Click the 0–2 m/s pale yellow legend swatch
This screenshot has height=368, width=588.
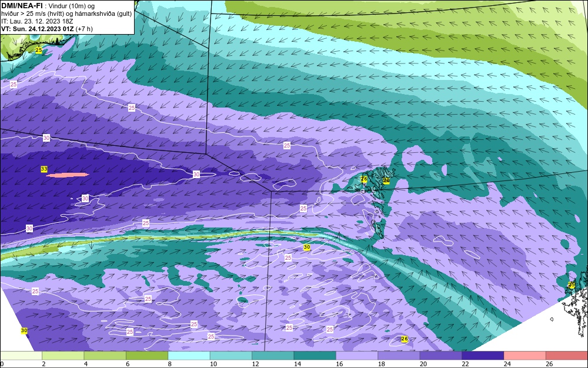21,356
